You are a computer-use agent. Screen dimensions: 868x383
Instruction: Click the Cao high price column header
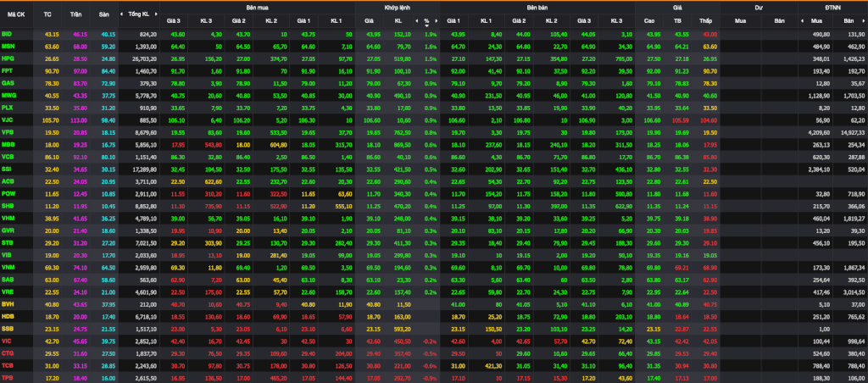coord(649,21)
